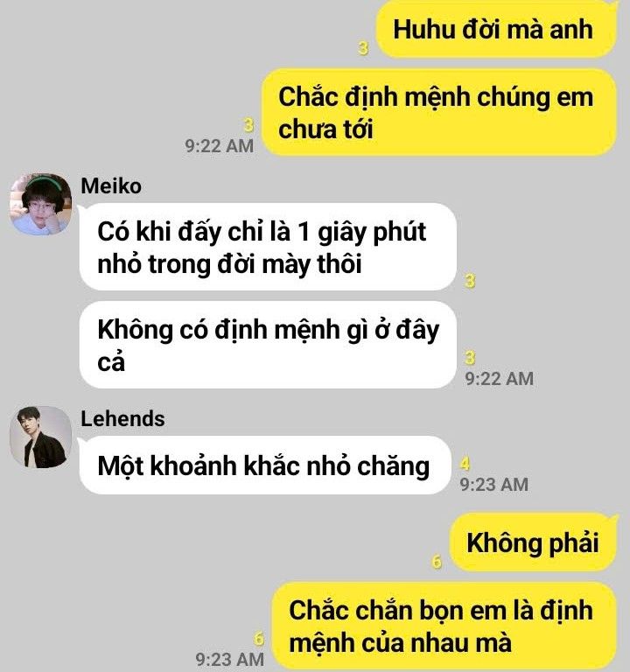Tap the 'Không có định mệnh gì ở đây cả' bubble
The width and height of the screenshot is (630, 672).
pyautogui.click(x=268, y=345)
